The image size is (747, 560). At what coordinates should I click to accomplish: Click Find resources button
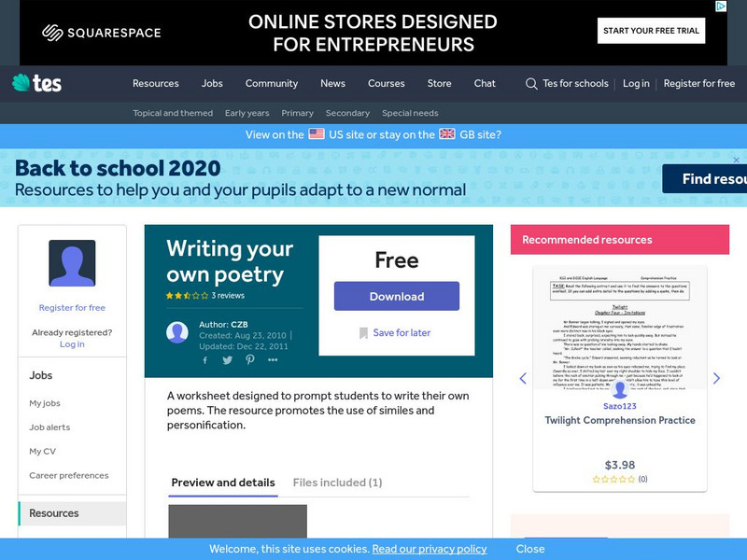click(x=705, y=179)
